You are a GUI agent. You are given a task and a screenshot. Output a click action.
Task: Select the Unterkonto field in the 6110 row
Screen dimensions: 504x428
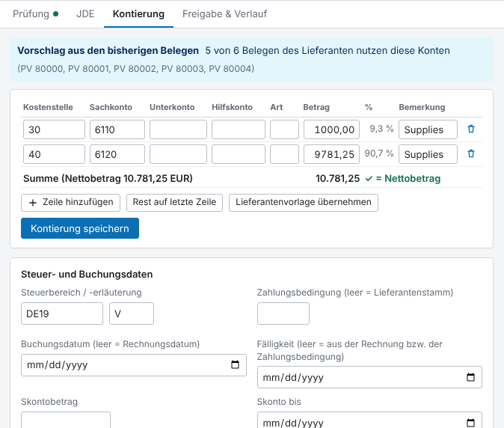(178, 129)
